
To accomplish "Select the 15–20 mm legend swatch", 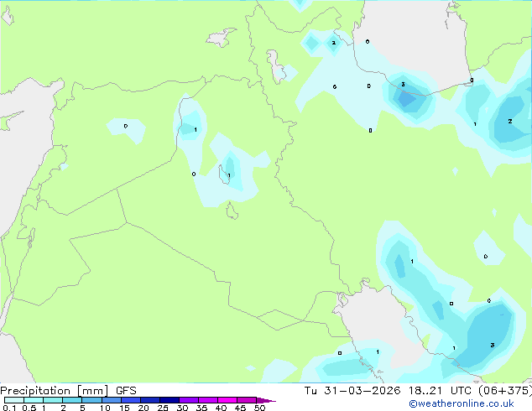I will click(131, 400).
